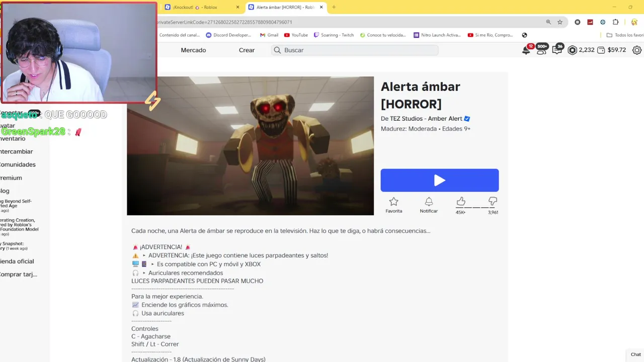Viewport: 644px width, 362px height.
Task: Click the game thumbnail image
Action: 250,146
